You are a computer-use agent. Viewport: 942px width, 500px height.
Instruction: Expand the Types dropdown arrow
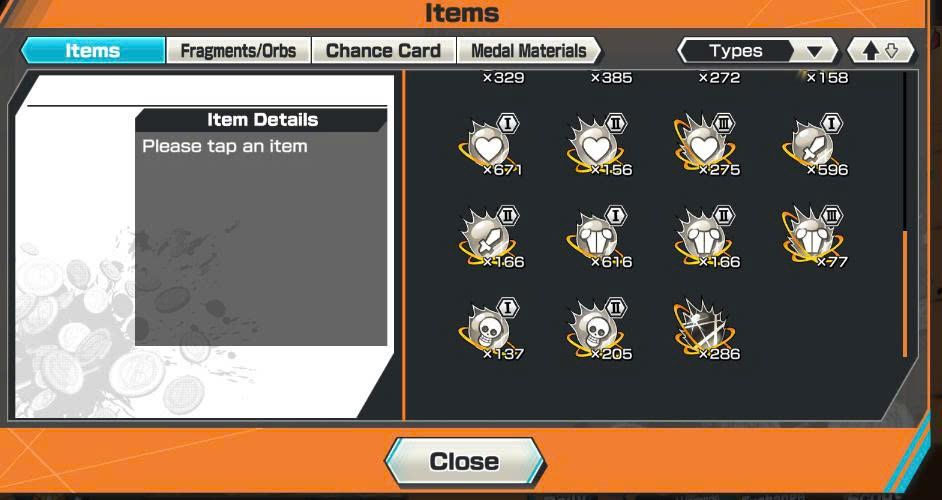[x=815, y=52]
